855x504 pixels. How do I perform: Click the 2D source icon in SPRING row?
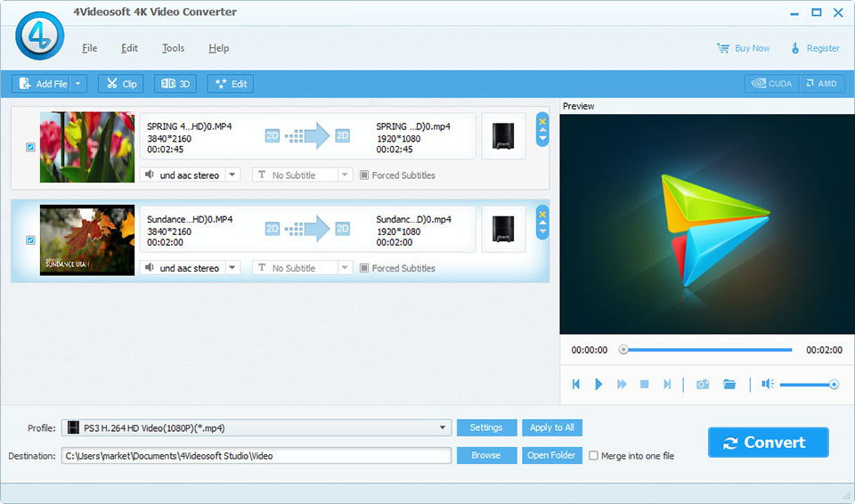tap(273, 136)
